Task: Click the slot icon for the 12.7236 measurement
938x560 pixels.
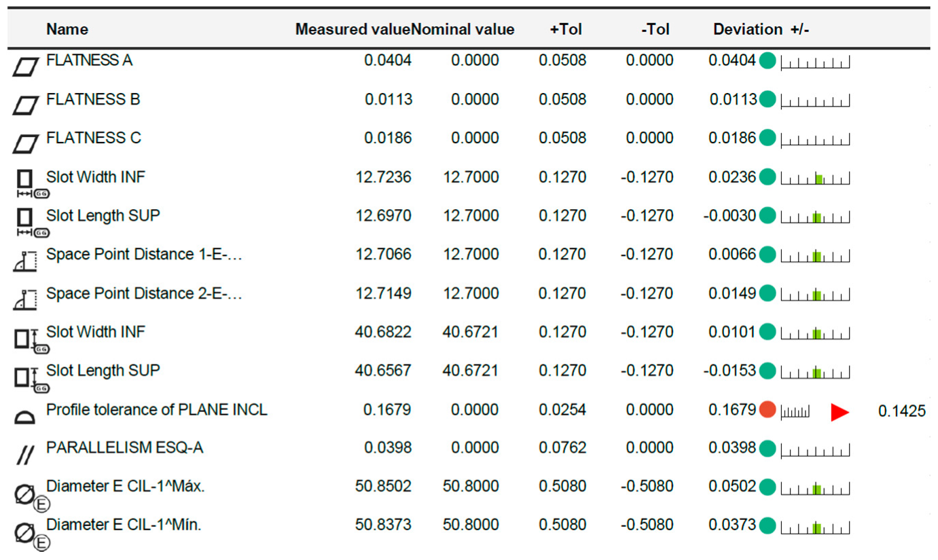Action: click(x=25, y=181)
